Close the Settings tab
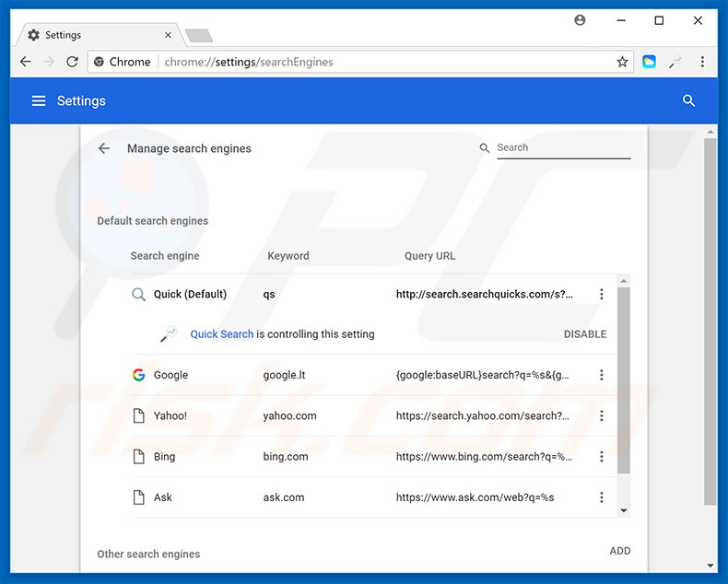The height and width of the screenshot is (584, 728). 168,35
